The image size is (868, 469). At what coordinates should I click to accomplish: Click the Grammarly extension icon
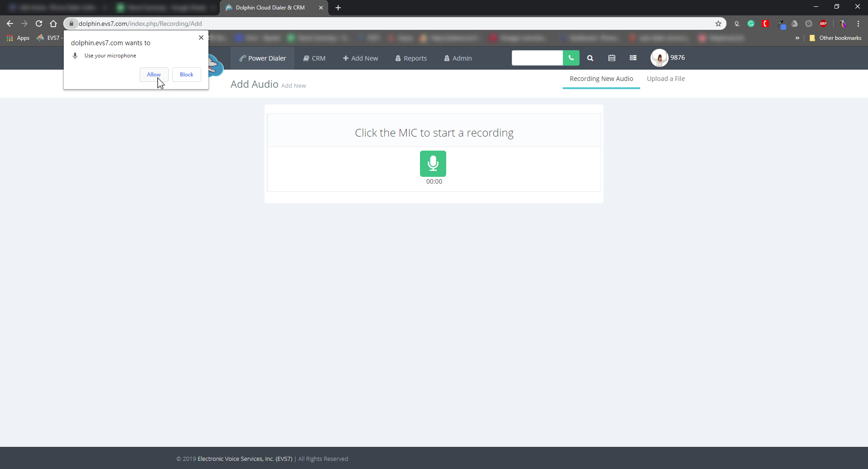(x=751, y=24)
